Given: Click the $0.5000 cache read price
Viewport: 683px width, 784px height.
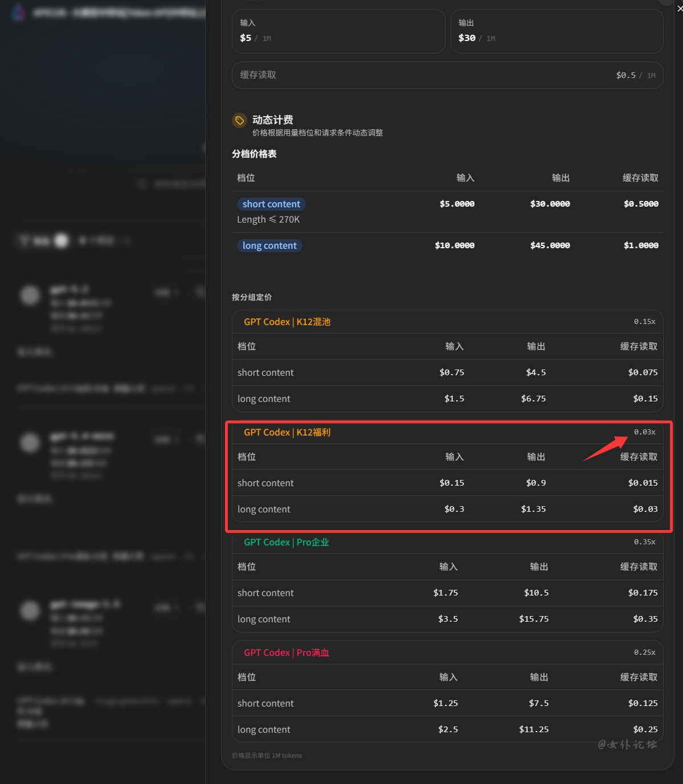Looking at the screenshot, I should click(x=641, y=204).
